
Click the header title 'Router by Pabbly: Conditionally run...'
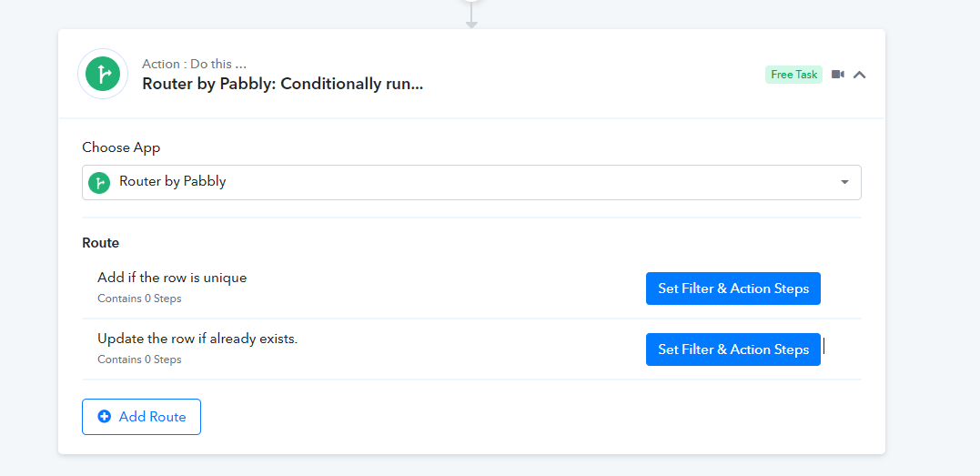point(282,84)
